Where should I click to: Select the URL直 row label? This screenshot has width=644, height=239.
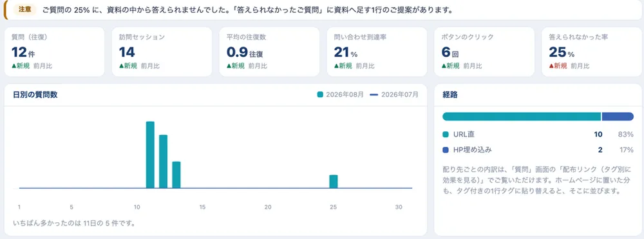(464, 134)
